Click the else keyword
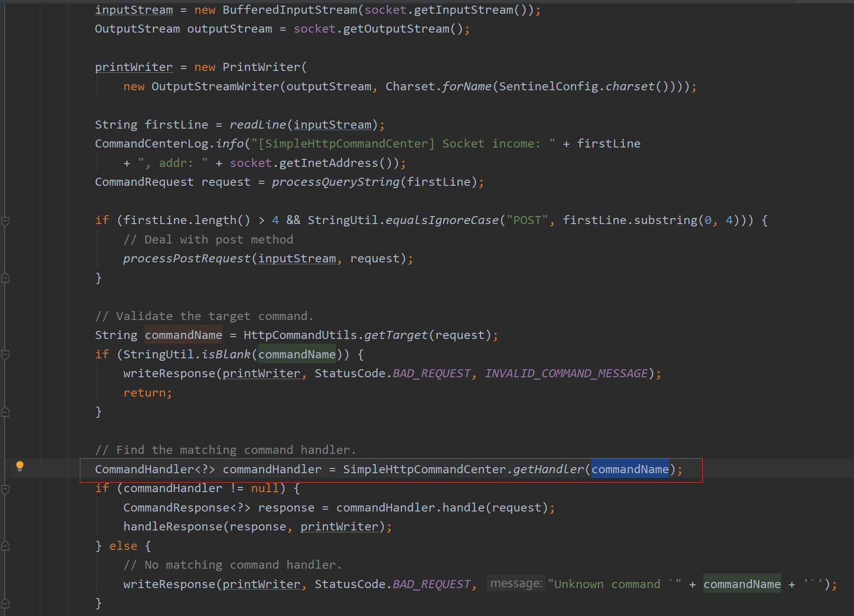The width and height of the screenshot is (854, 616). (x=123, y=546)
